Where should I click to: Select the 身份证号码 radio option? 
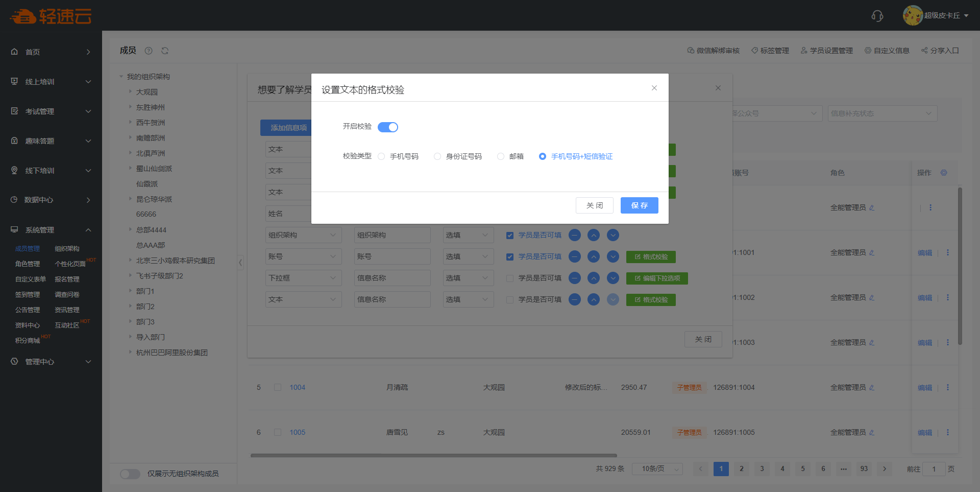coord(437,156)
